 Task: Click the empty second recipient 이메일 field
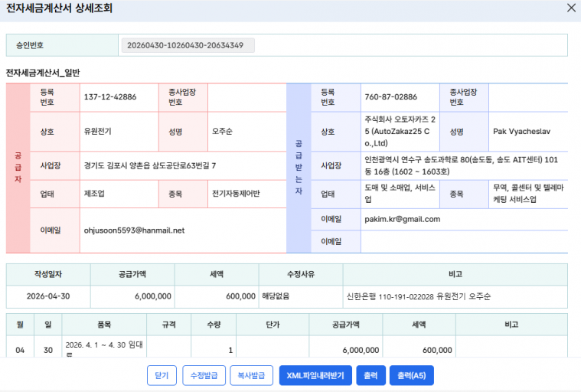(465, 242)
